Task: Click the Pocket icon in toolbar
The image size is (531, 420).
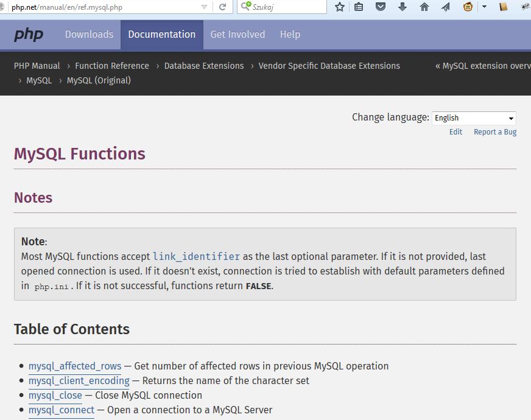Action: pyautogui.click(x=381, y=7)
